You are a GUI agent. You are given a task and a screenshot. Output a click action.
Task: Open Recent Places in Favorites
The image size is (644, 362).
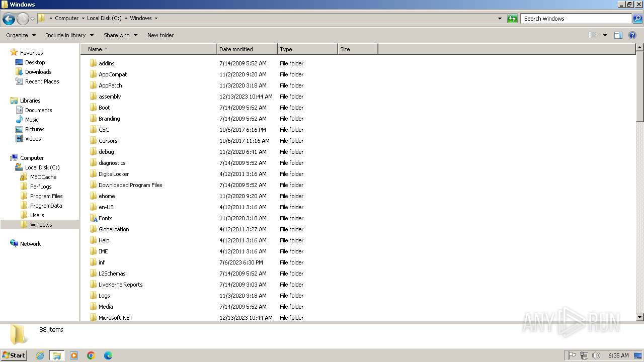pos(42,81)
